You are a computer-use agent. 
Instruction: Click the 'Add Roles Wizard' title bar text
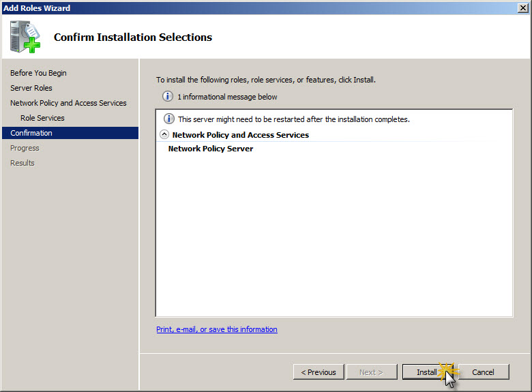(x=37, y=7)
